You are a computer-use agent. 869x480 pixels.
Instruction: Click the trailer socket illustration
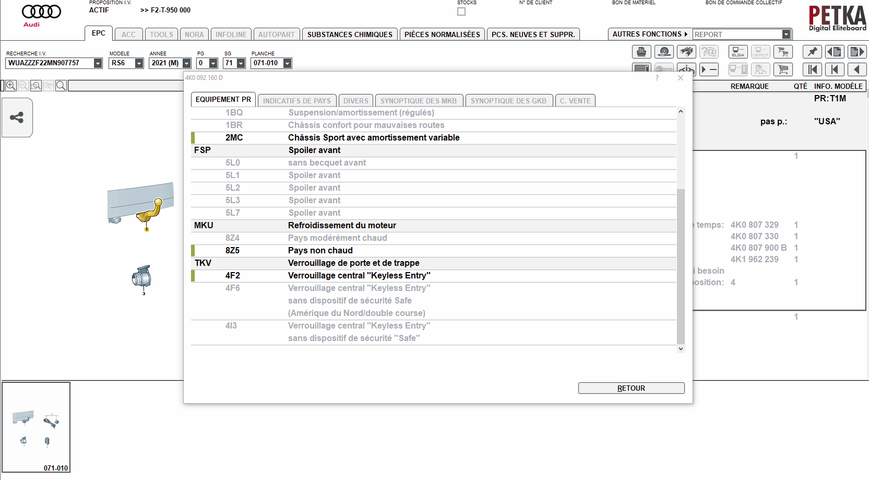[x=142, y=277]
